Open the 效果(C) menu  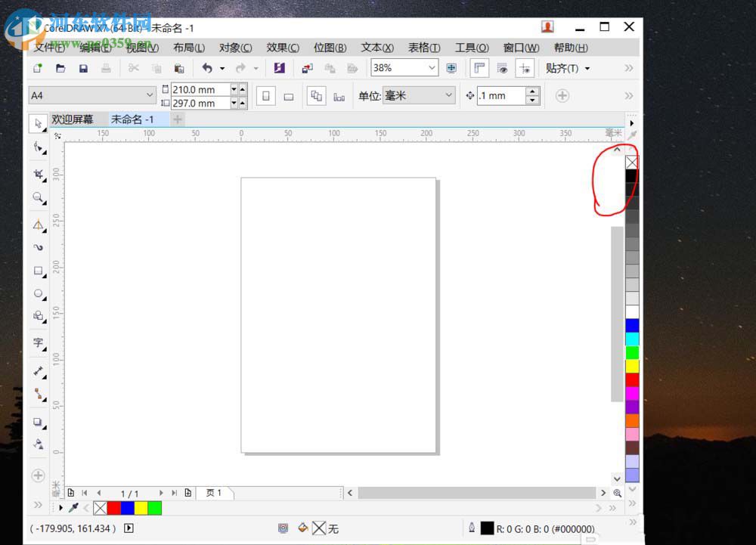pyautogui.click(x=283, y=48)
